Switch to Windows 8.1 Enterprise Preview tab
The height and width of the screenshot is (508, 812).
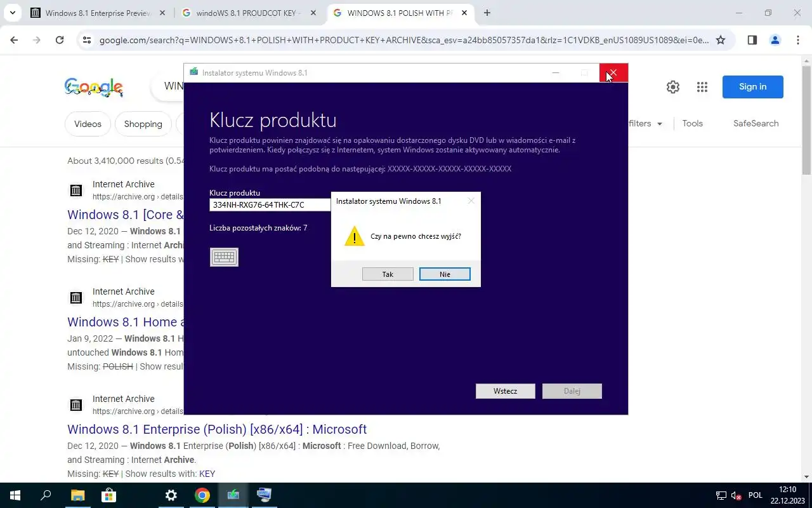(x=98, y=13)
